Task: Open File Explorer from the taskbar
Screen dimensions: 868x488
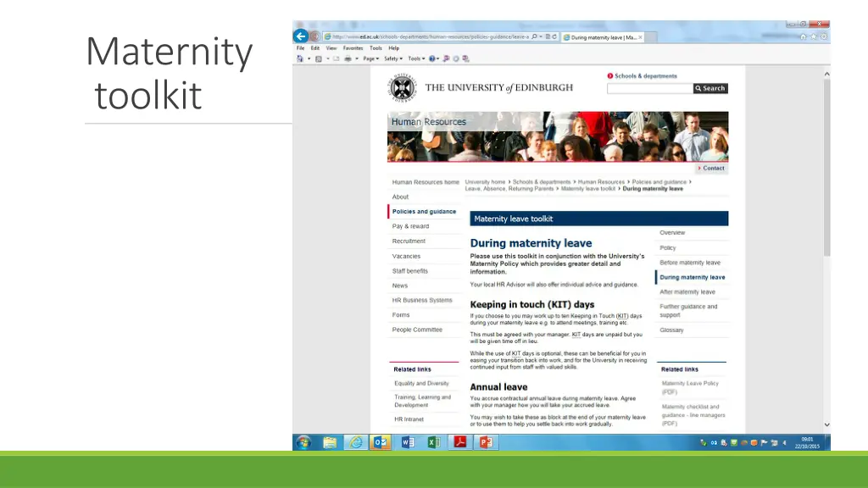Action: click(x=330, y=442)
